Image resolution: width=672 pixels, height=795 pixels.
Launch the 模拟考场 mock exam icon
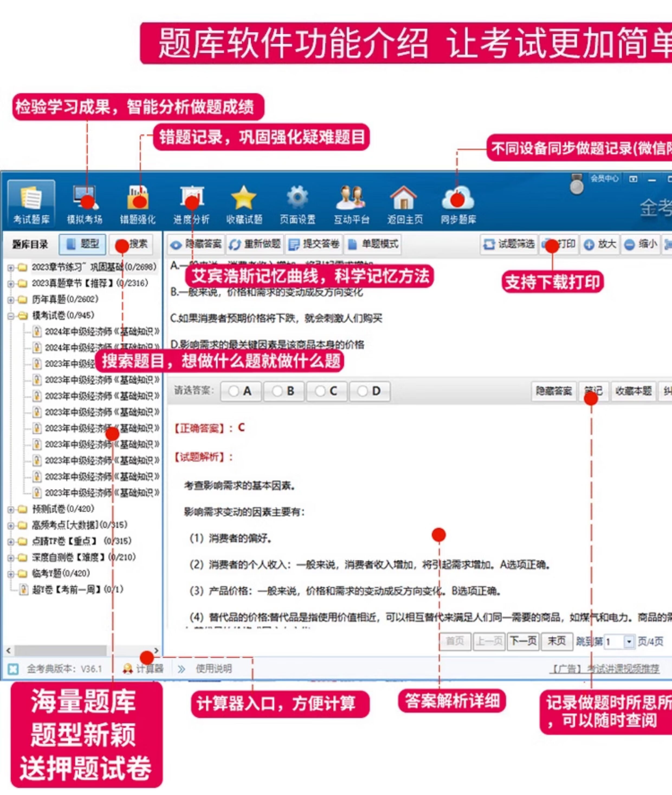[85, 204]
